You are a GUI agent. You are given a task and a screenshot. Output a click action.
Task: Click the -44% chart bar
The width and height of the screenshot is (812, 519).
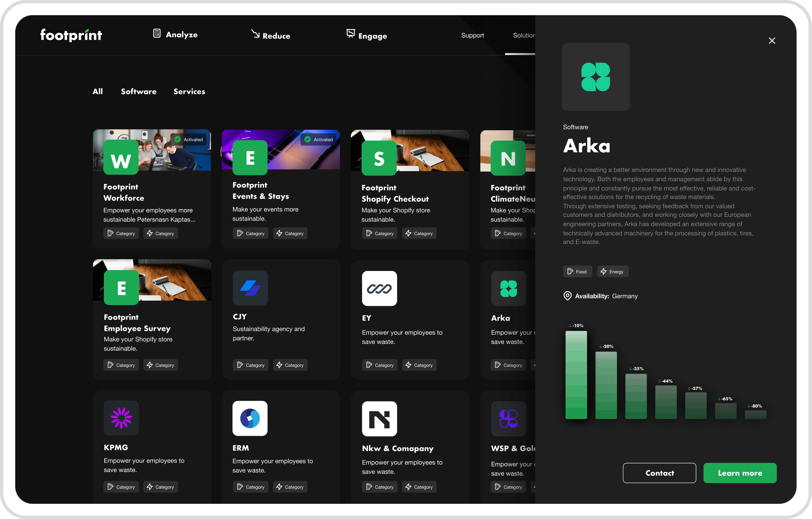[666, 402]
